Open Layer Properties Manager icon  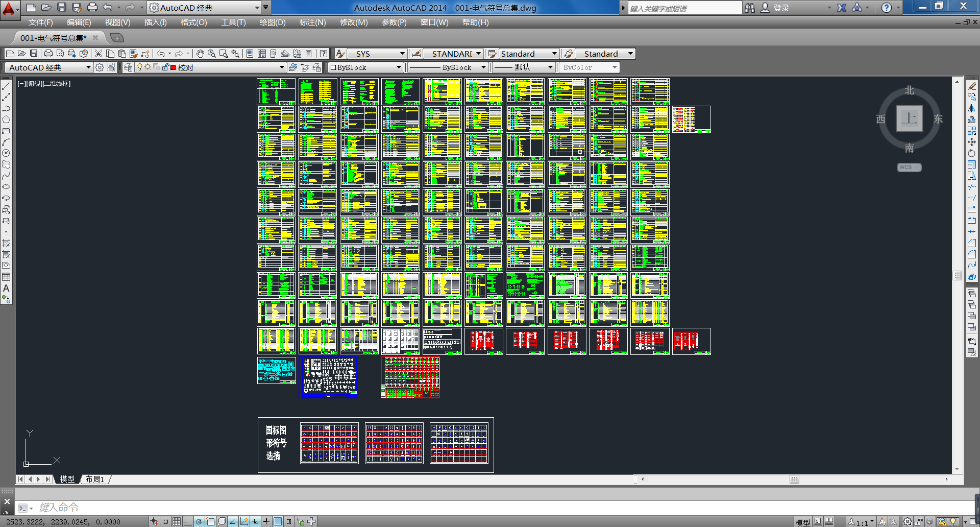(x=128, y=67)
